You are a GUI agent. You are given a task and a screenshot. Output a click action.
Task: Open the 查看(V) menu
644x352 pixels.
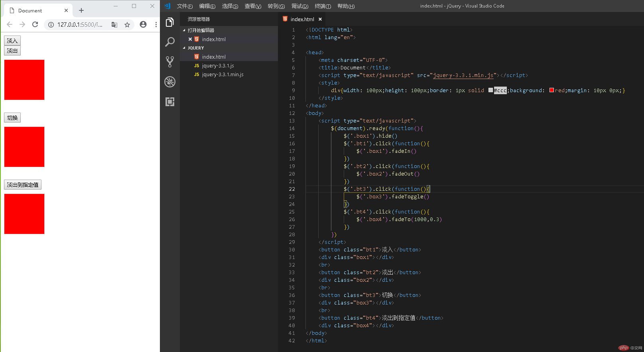coord(253,6)
